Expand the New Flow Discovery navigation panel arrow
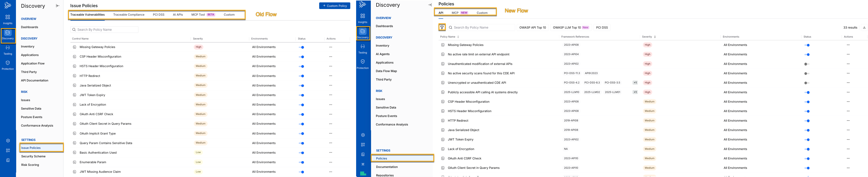Screen dimensions: 868x177 [x=430, y=5]
